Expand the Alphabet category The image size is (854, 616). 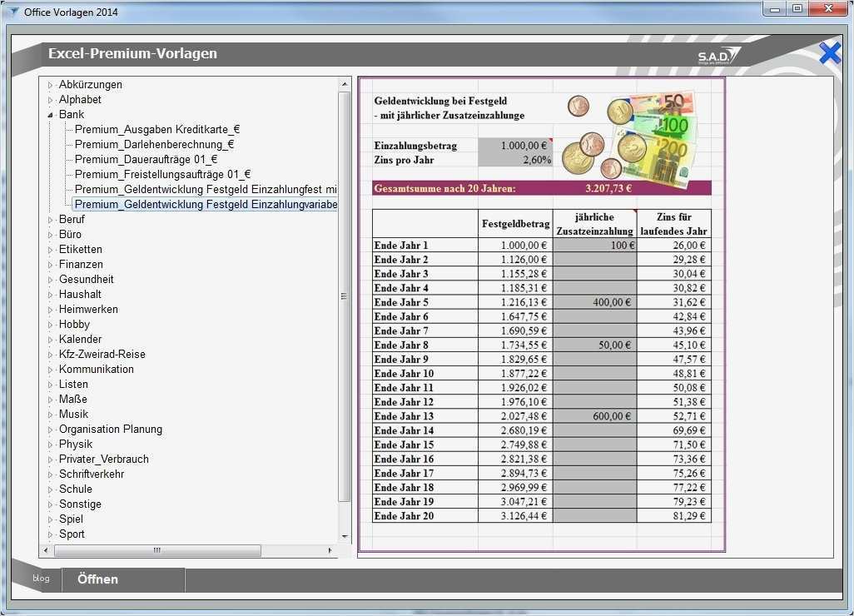[52, 99]
